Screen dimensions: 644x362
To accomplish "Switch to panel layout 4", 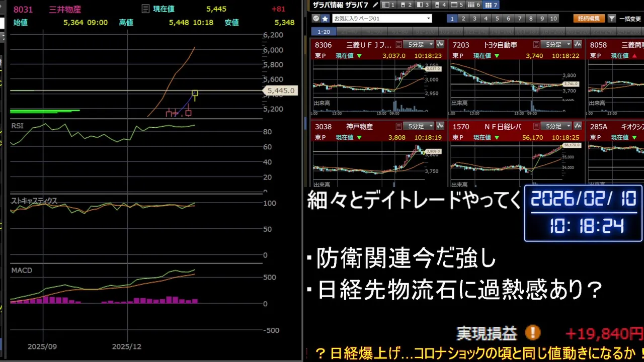I will click(x=440, y=5).
